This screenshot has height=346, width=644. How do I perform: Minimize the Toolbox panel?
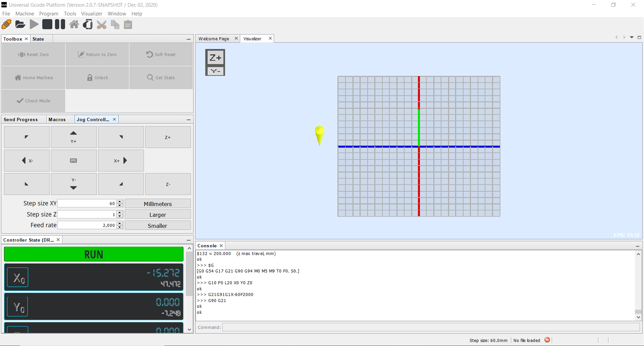pyautogui.click(x=189, y=39)
